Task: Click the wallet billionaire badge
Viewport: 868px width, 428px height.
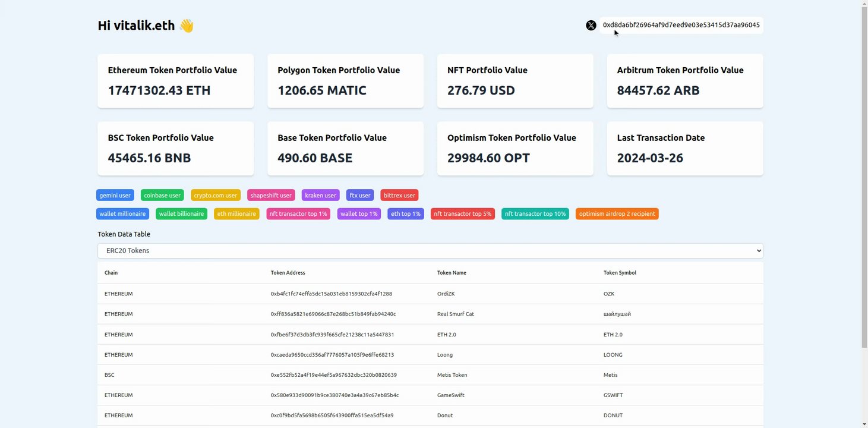Action: 181,214
